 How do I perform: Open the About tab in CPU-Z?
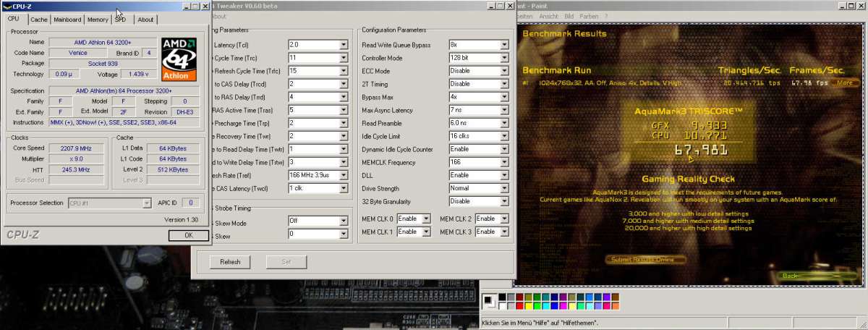pyautogui.click(x=145, y=20)
